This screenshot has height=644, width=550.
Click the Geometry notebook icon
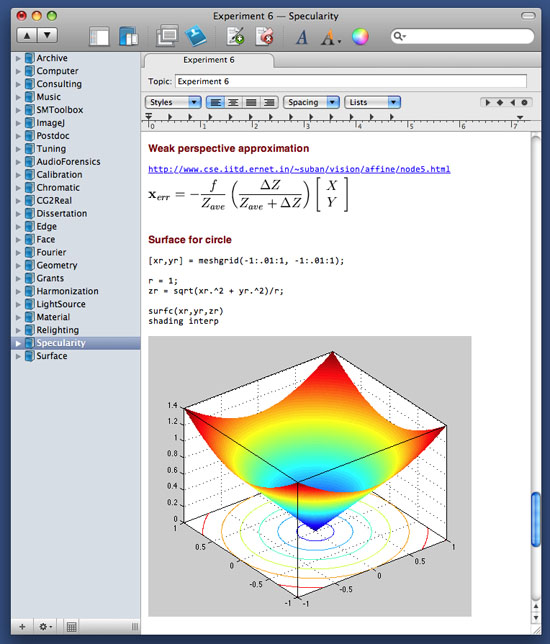point(30,265)
